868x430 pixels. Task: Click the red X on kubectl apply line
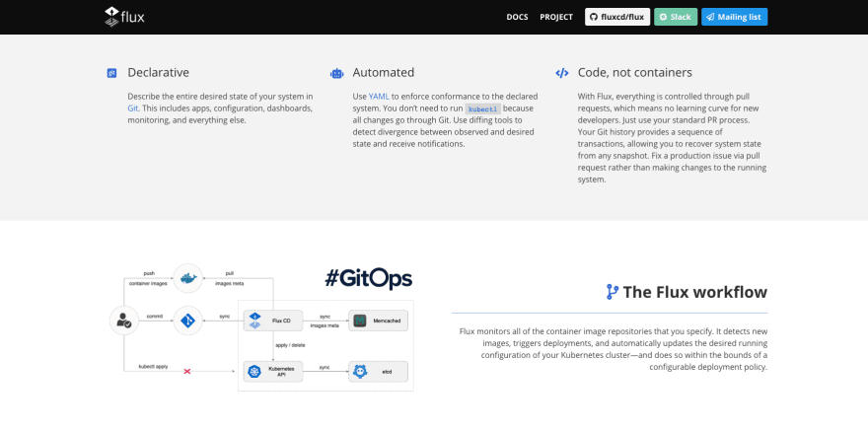point(187,372)
